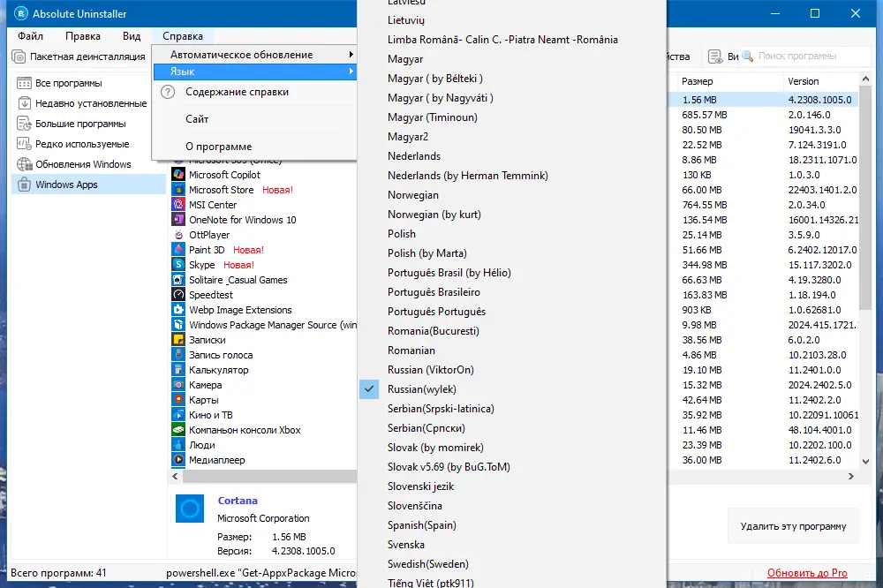Open the Вид menu
883x588 pixels.
click(x=132, y=36)
